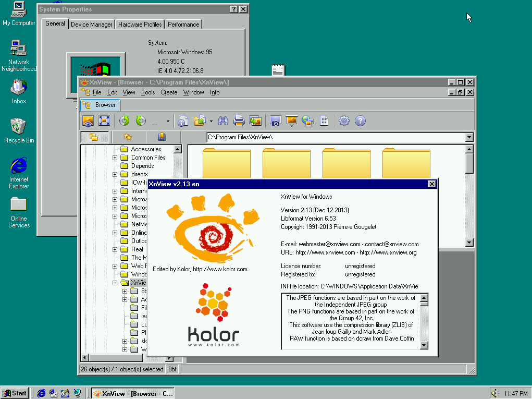Click the Full screen toolbar icon

click(104, 121)
